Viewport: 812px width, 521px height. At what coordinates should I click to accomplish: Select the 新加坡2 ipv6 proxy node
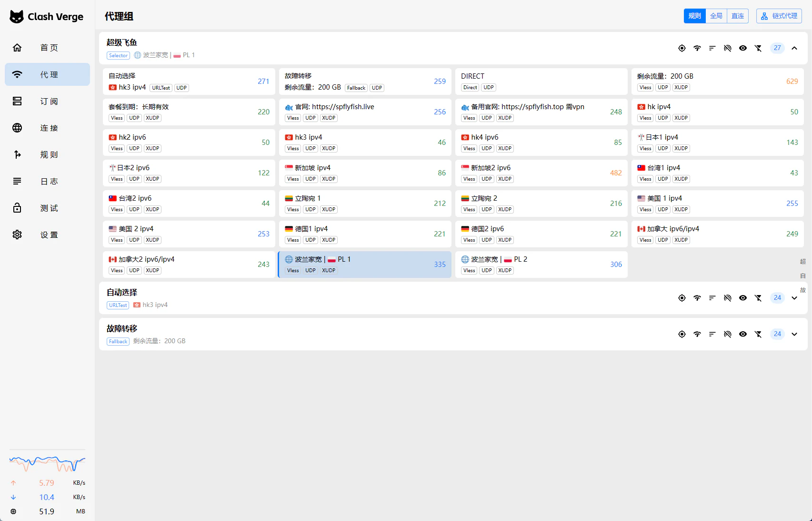[x=541, y=173]
